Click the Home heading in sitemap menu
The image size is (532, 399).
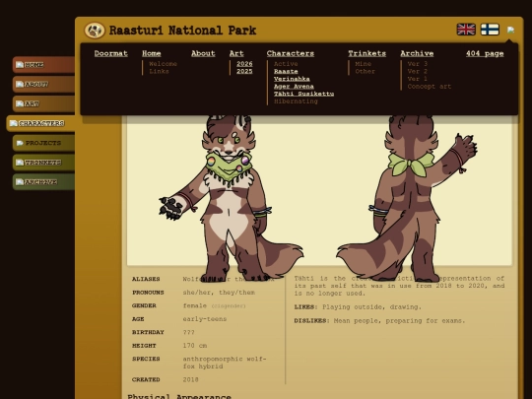(x=152, y=53)
